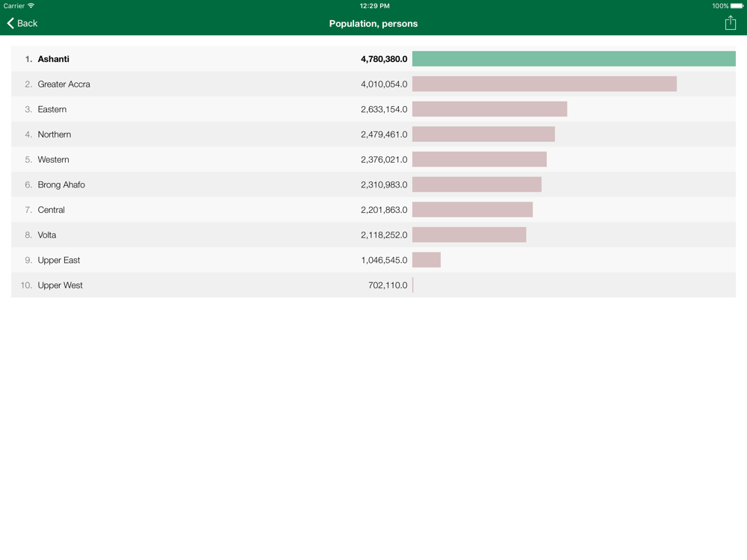Viewport: 747px width, 560px height.
Task: Tap the population value 702,110.0
Action: (388, 285)
